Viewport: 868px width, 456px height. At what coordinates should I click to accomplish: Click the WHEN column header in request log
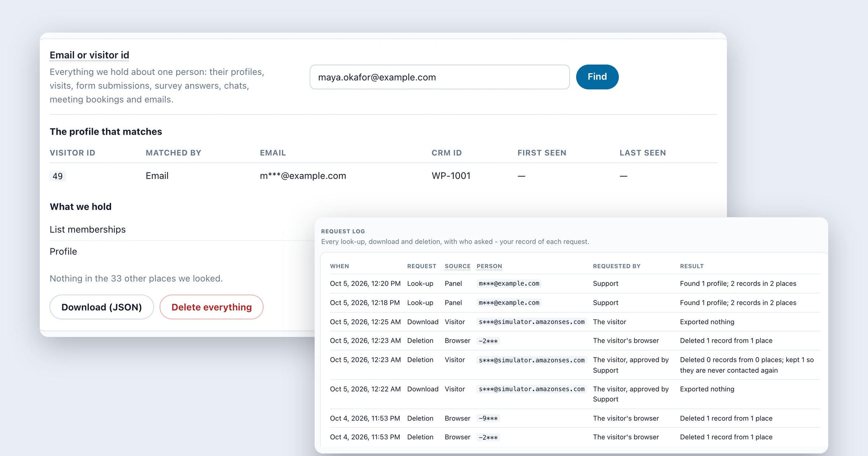pos(340,266)
